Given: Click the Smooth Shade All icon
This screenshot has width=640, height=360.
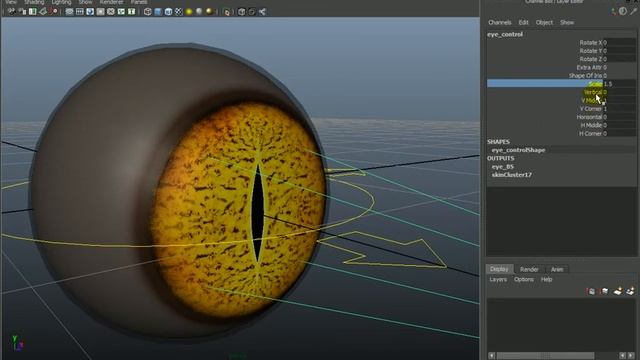Looking at the screenshot, I should [x=158, y=12].
